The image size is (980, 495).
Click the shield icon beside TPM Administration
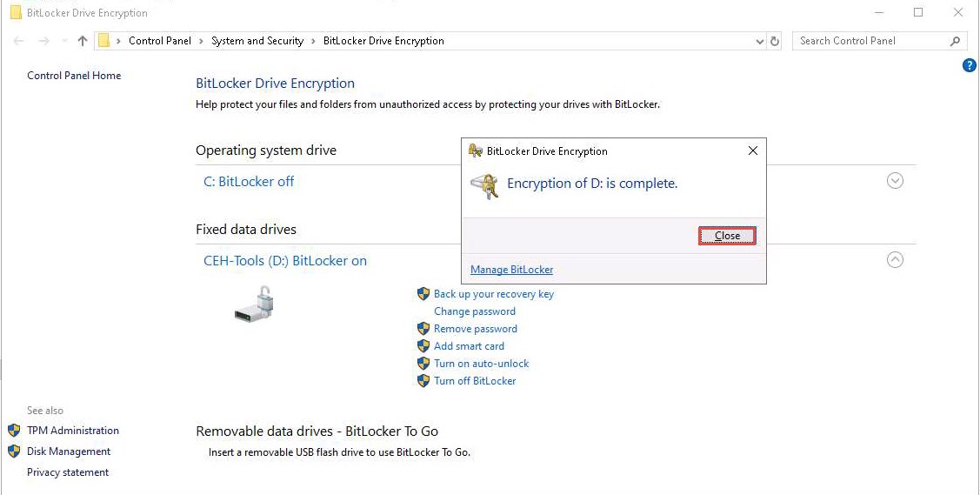14,431
